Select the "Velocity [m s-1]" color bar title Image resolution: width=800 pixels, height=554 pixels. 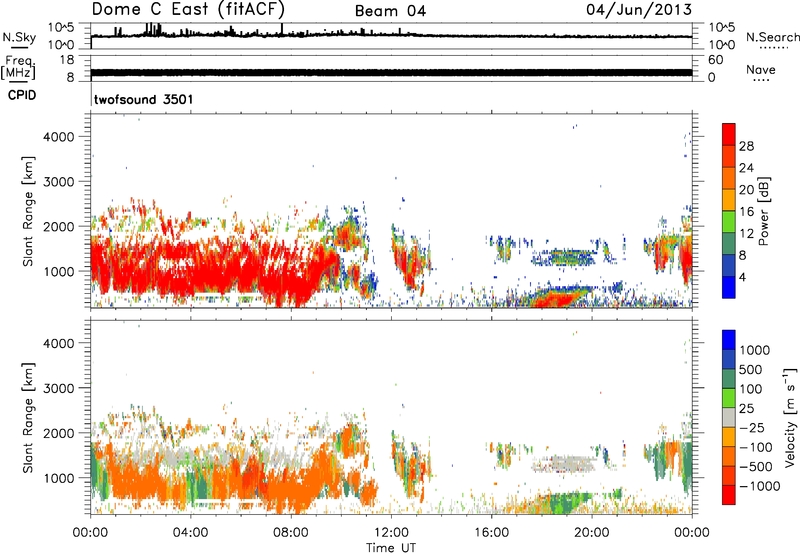pos(791,417)
